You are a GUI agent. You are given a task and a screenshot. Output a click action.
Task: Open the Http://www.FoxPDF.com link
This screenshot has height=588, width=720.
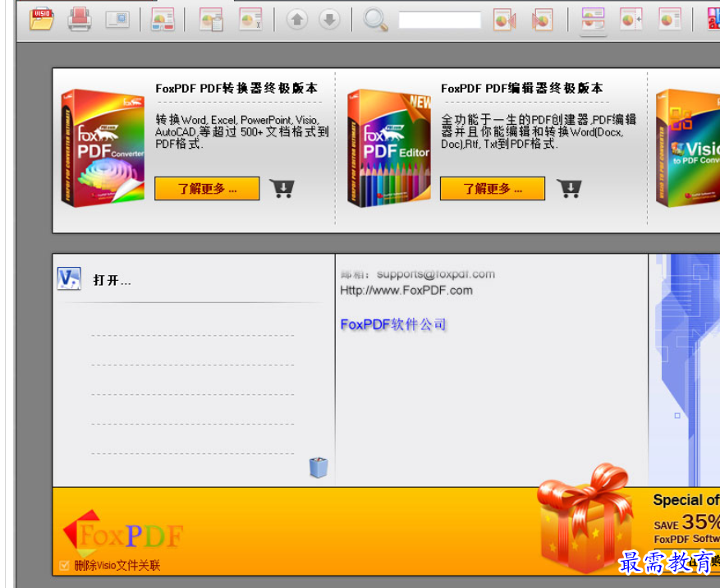406,291
